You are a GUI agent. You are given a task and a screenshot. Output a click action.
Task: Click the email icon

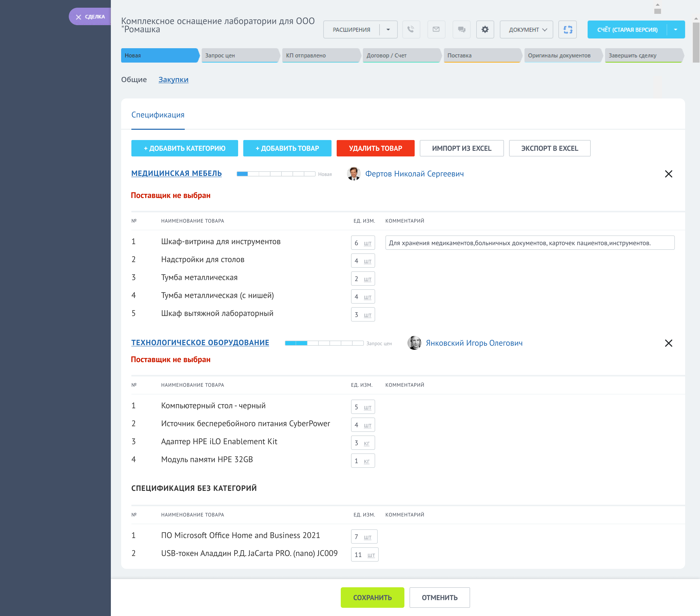point(436,30)
